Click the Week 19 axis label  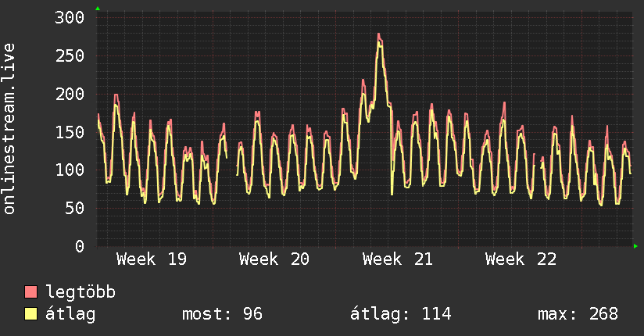tap(152, 259)
